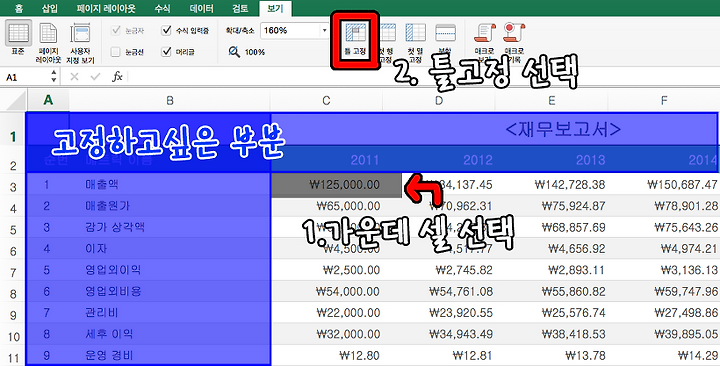
Task: Select the 보기 ribbon tab
Action: coord(275,8)
